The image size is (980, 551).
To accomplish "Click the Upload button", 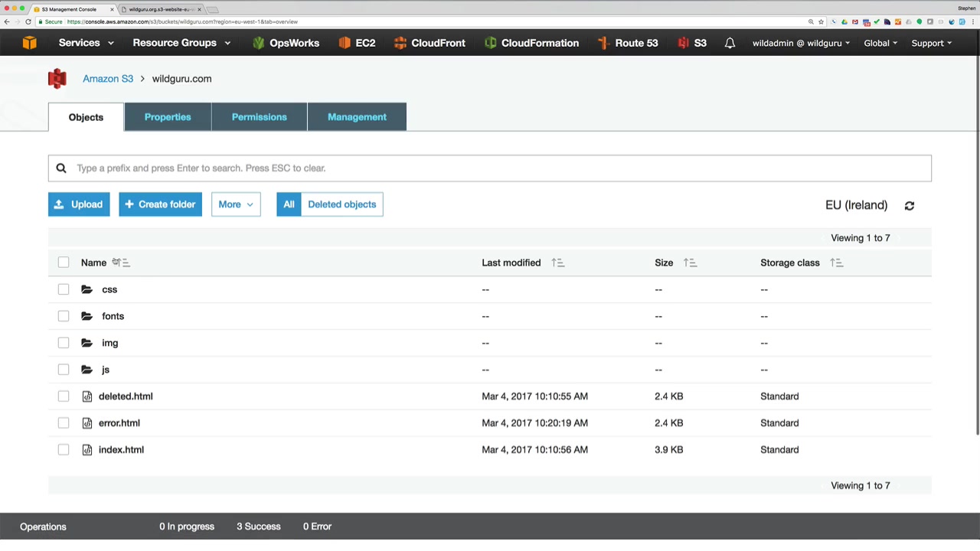I will (x=79, y=204).
